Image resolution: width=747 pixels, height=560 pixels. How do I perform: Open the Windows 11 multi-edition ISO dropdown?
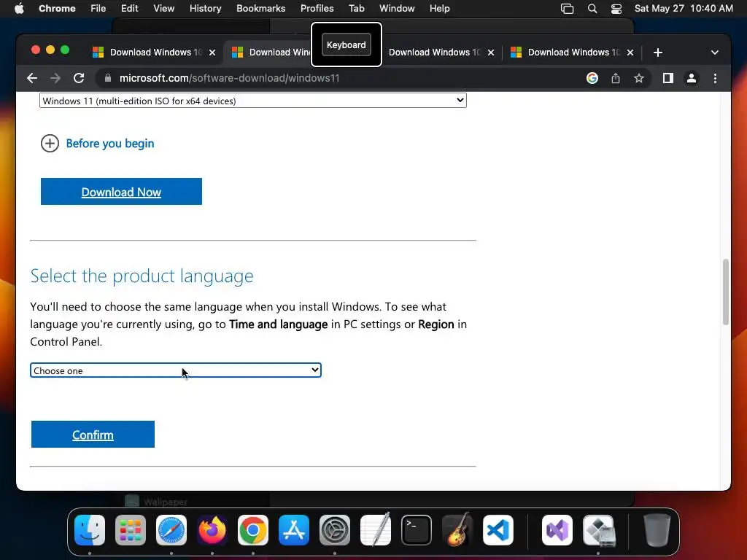pyautogui.click(x=253, y=101)
